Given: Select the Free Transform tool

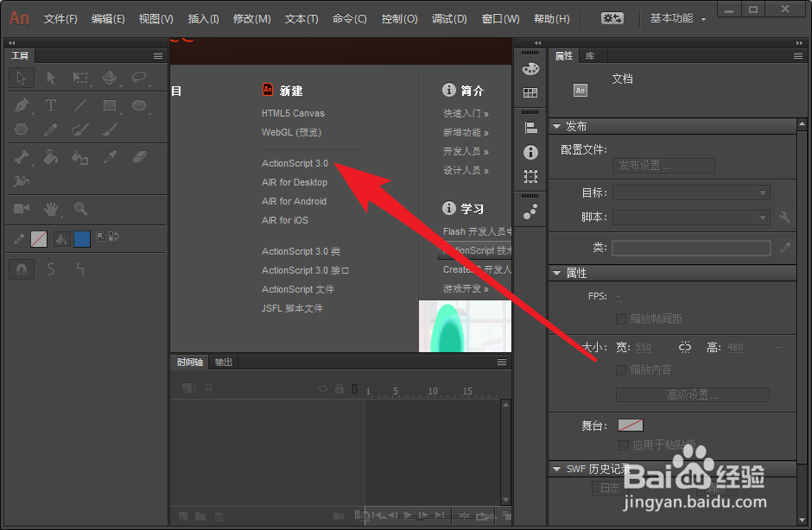Looking at the screenshot, I should pos(80,78).
